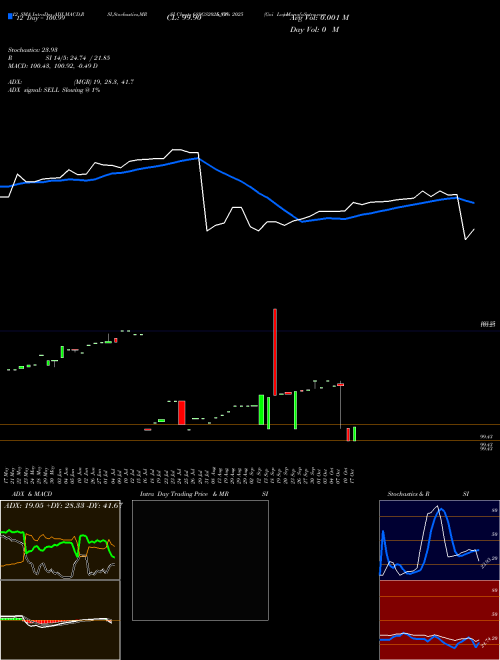The height and width of the screenshot is (660, 500).
Task: Click the Day Vol: 0 M label
Action: click(x=314, y=30)
